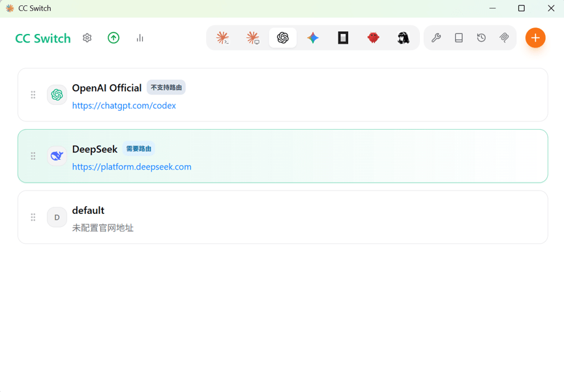Screen dimensions: 564x392
Task: Select the black-haired girl app icon tab
Action: [403, 38]
